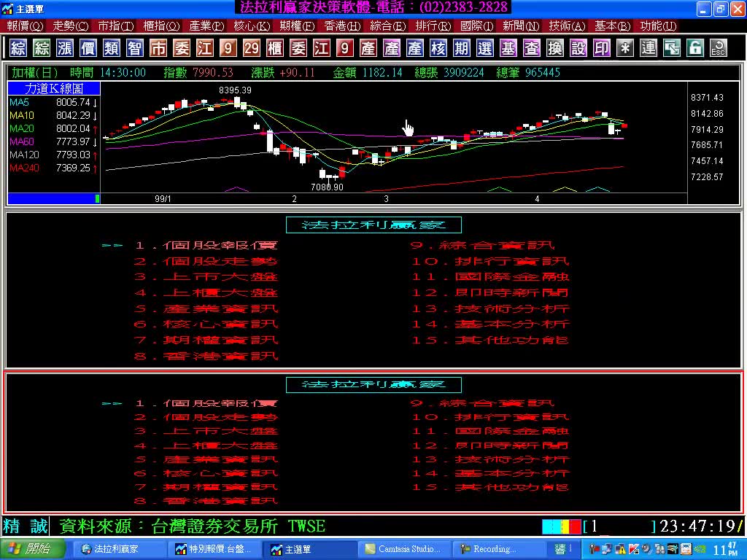Screen dimensions: 747x560
Task: Open the 技術(A) menu
Action: tap(567, 26)
